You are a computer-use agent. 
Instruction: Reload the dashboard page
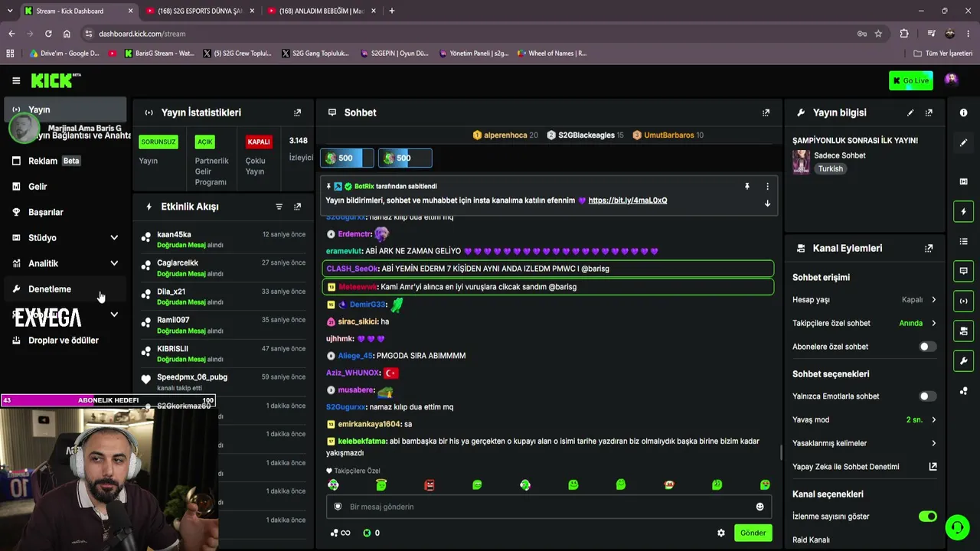(x=48, y=34)
